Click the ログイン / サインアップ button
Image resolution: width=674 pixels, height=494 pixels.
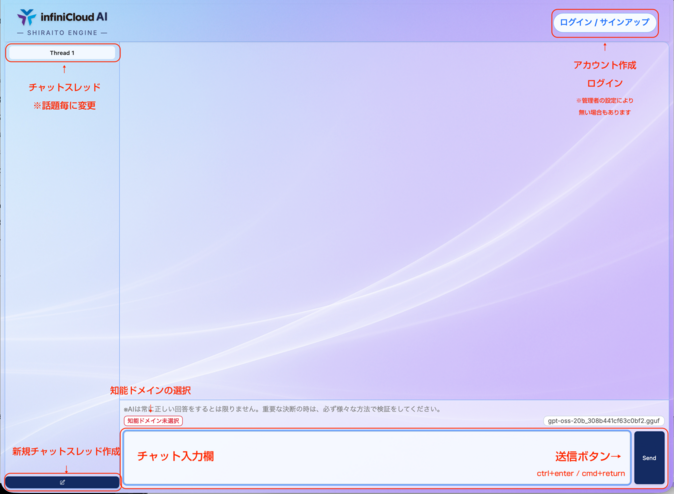604,22
